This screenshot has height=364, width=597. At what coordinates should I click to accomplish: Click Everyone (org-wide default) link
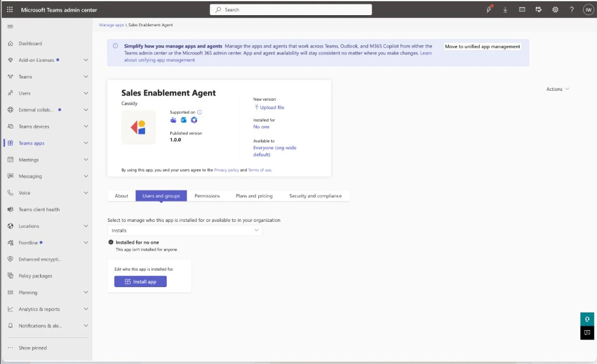click(275, 151)
